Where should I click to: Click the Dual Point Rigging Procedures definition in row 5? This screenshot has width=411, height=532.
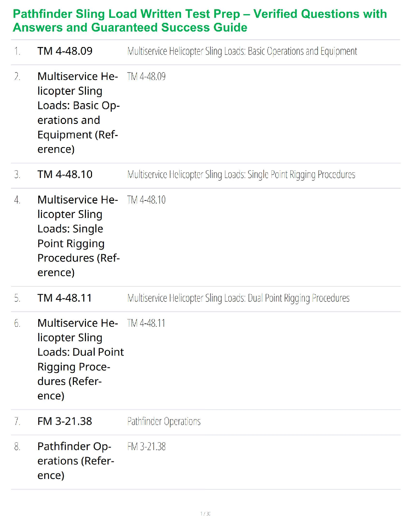238,298
